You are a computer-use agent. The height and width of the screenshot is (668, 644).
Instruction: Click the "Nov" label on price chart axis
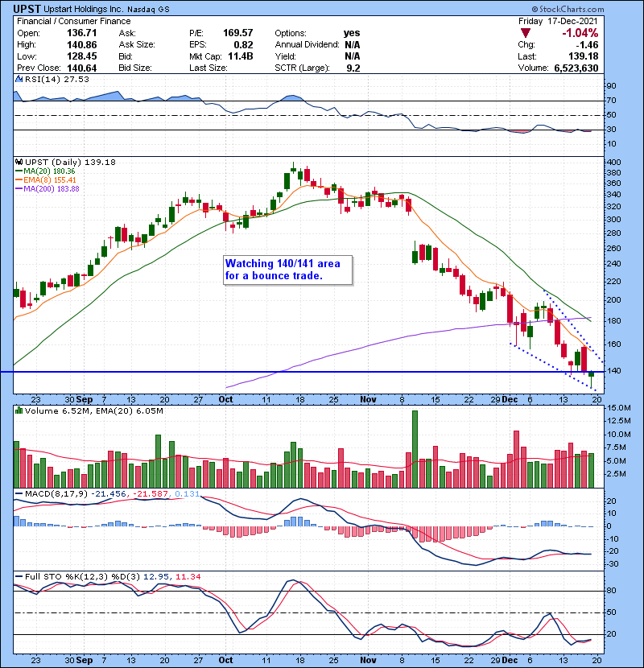(368, 399)
